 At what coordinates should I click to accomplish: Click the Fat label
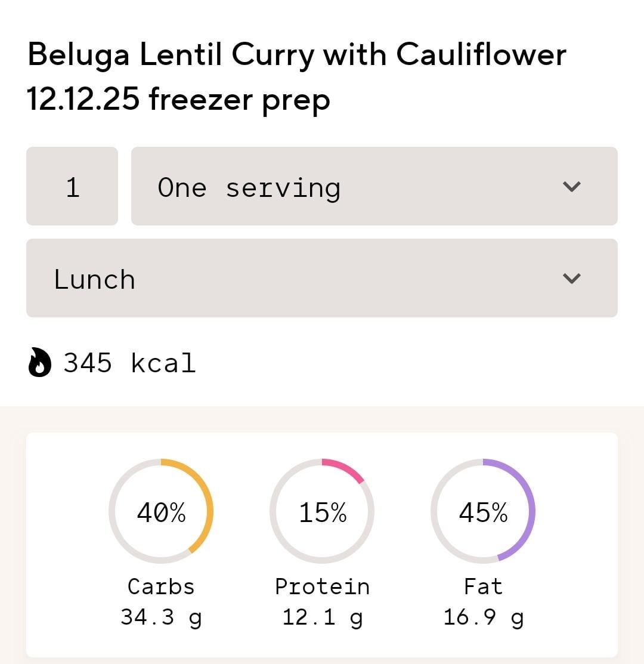coord(483,586)
